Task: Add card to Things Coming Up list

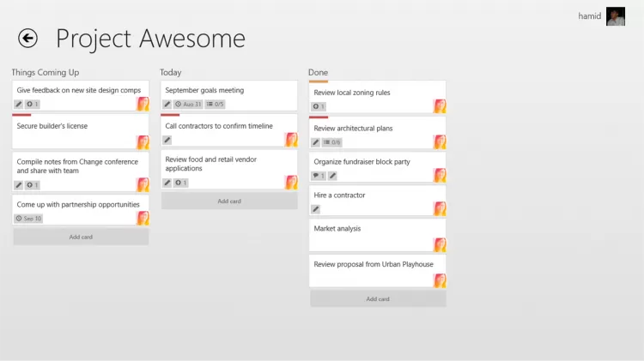Action: (81, 238)
